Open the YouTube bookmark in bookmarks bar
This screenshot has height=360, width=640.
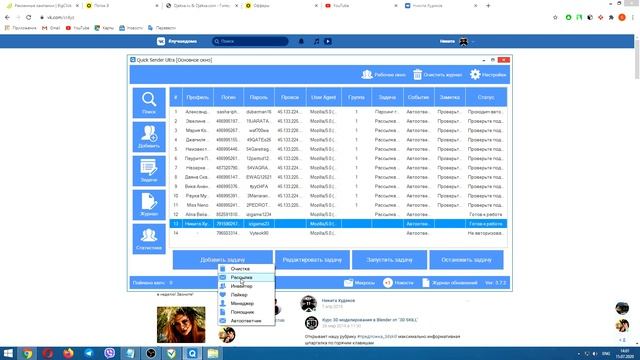point(78,28)
